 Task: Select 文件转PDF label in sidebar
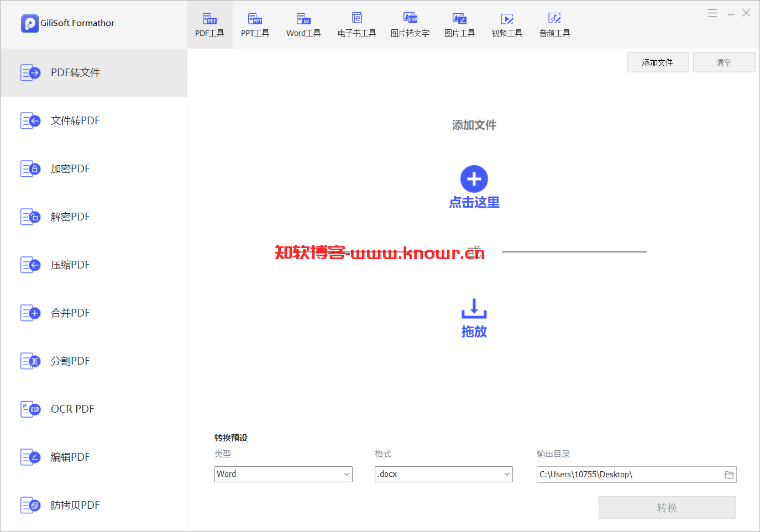pos(75,120)
